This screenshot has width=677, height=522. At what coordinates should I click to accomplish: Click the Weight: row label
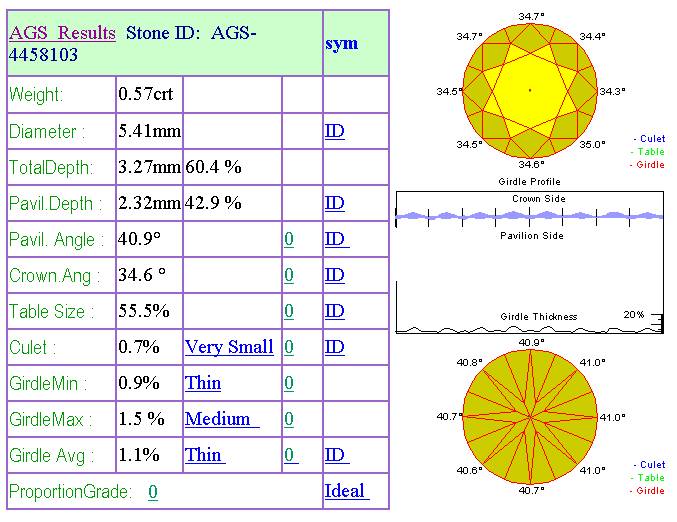(36, 95)
